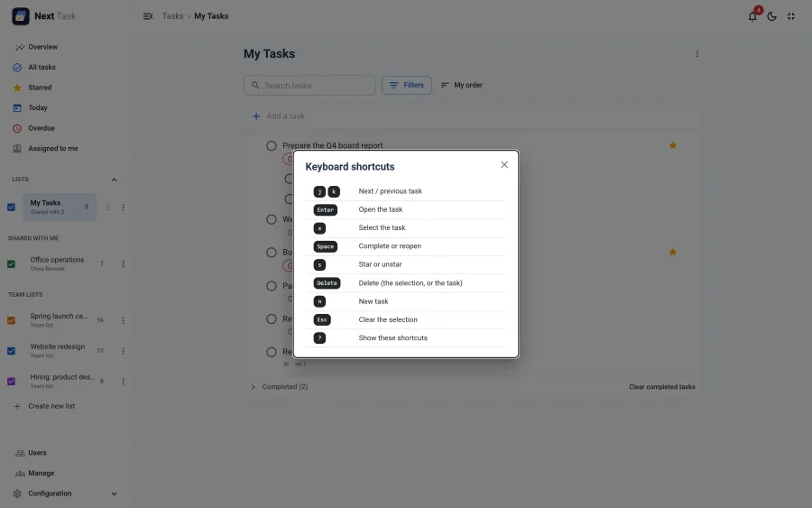This screenshot has height=508, width=812.
Task: Open My Tasks list options menu
Action: [124, 208]
